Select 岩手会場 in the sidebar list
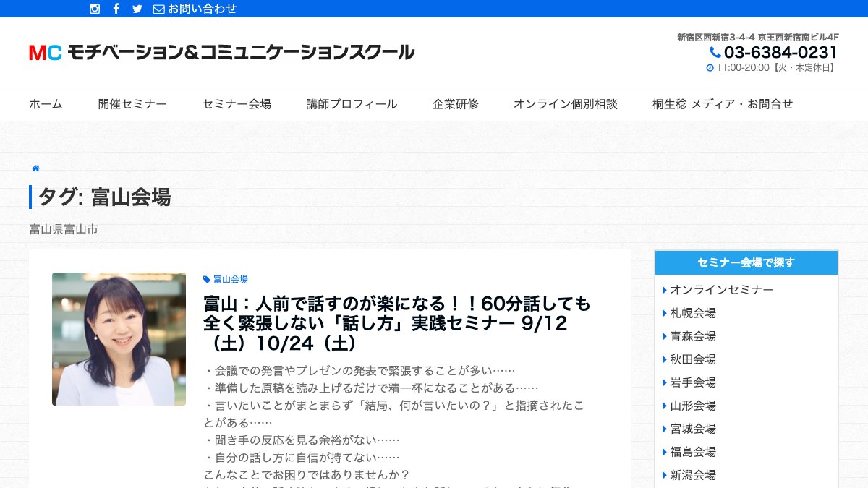The width and height of the screenshot is (868, 488). pyautogui.click(x=693, y=382)
